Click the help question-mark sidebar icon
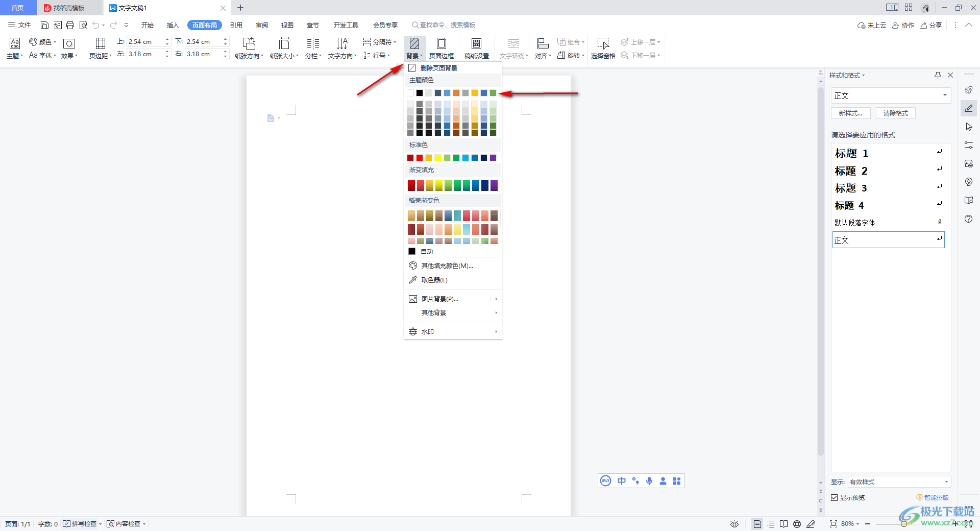980x531 pixels. (x=969, y=219)
